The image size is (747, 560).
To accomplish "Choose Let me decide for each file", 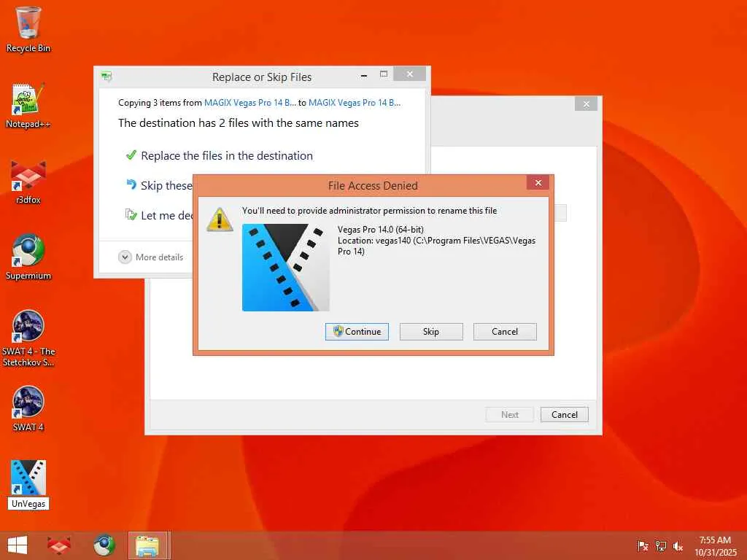I will click(x=159, y=215).
